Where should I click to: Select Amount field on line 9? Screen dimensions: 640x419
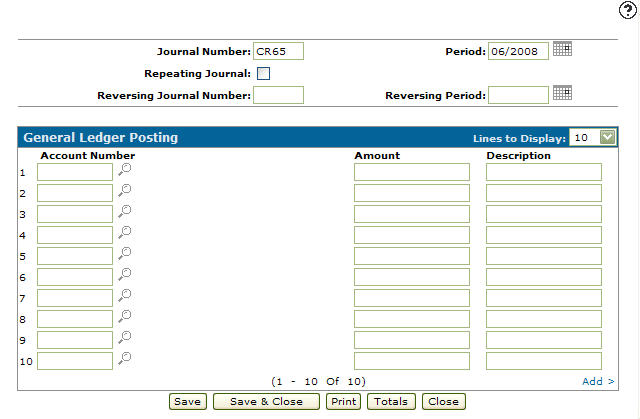click(412, 340)
